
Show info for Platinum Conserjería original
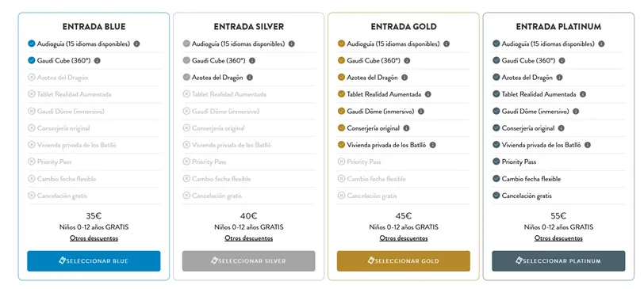[561, 128]
